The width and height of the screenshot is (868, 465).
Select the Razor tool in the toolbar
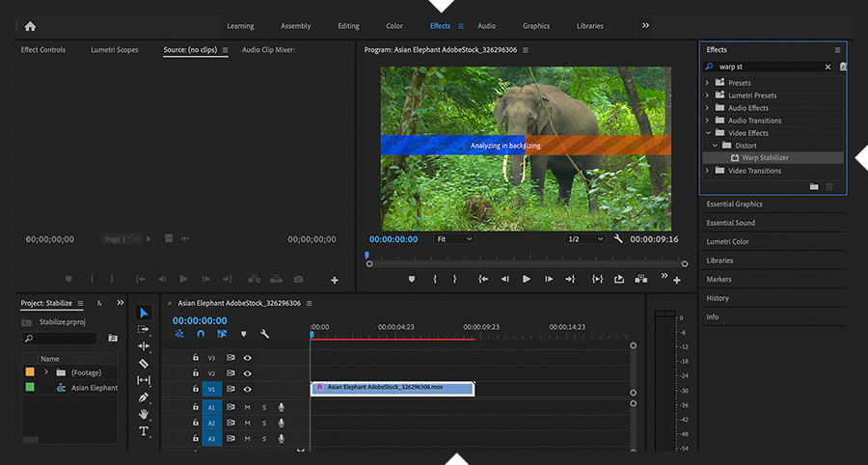[x=144, y=363]
